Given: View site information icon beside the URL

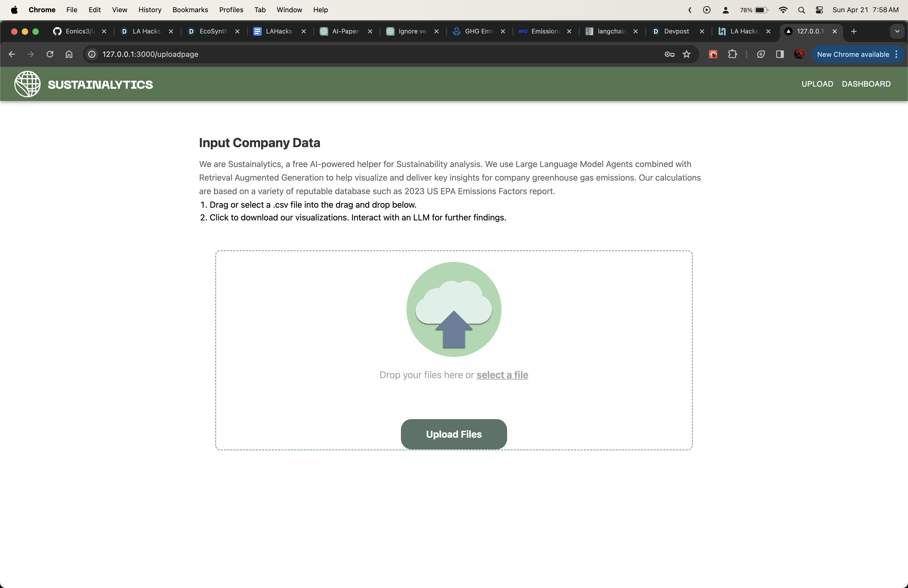Looking at the screenshot, I should pos(92,54).
